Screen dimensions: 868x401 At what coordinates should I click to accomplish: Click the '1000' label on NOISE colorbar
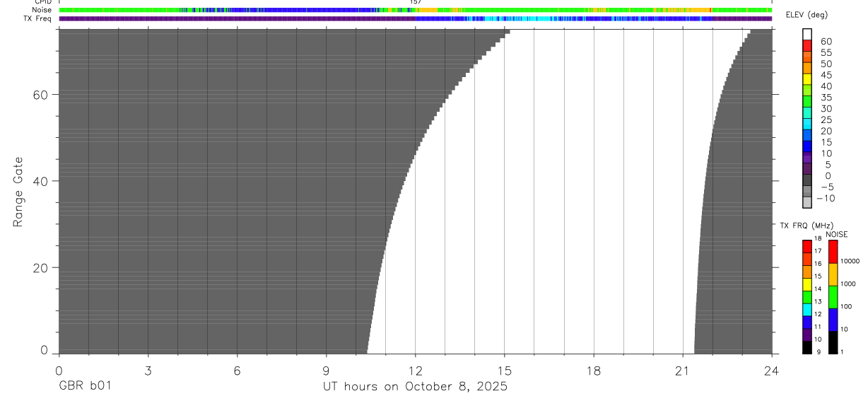(848, 284)
